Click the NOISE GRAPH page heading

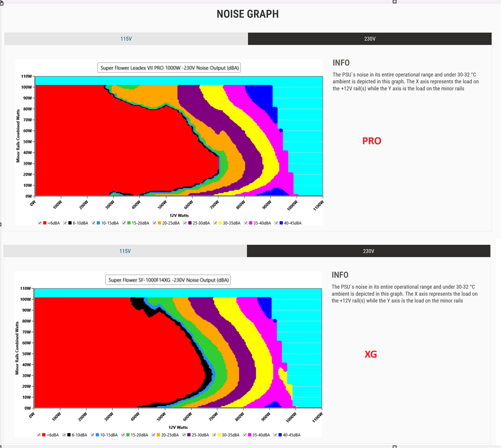pyautogui.click(x=248, y=14)
